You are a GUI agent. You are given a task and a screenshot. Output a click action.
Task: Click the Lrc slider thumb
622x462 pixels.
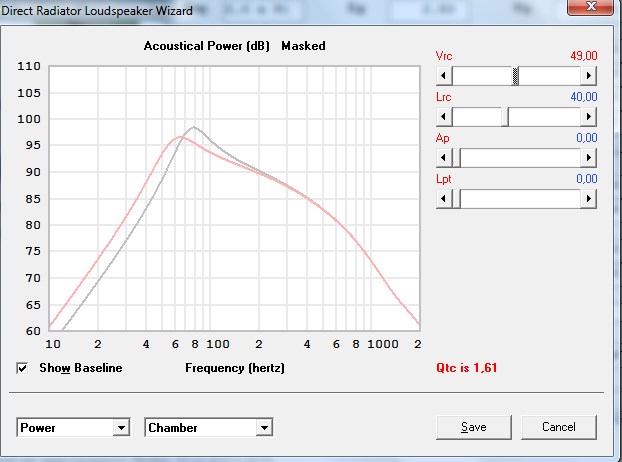point(505,117)
